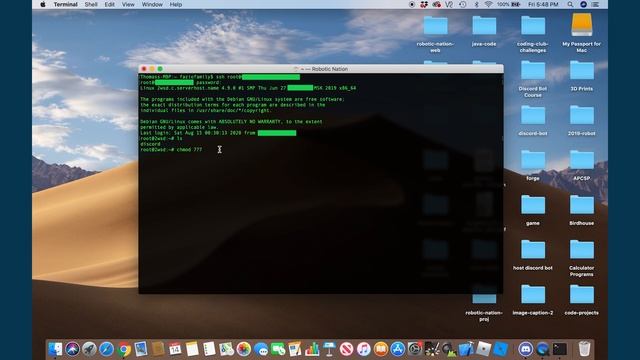The width and height of the screenshot is (640, 360).
Task: Open the Terminal application menu
Action: [x=65, y=4]
